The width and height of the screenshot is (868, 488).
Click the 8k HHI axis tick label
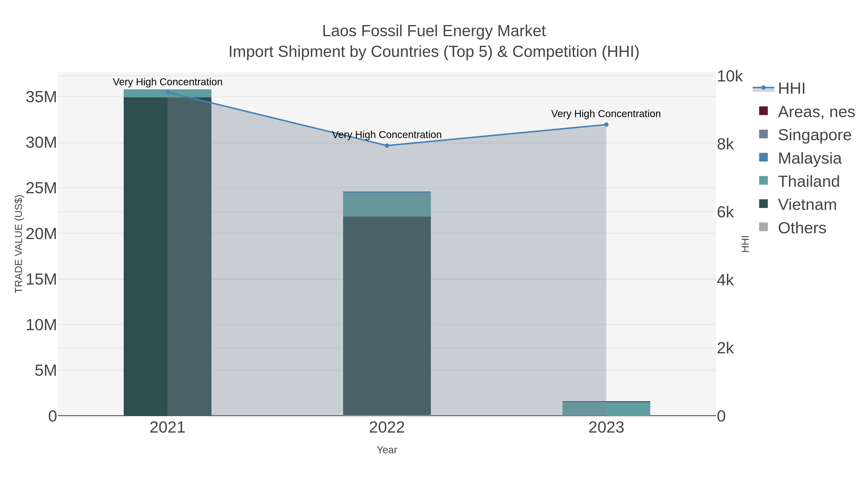pos(726,145)
